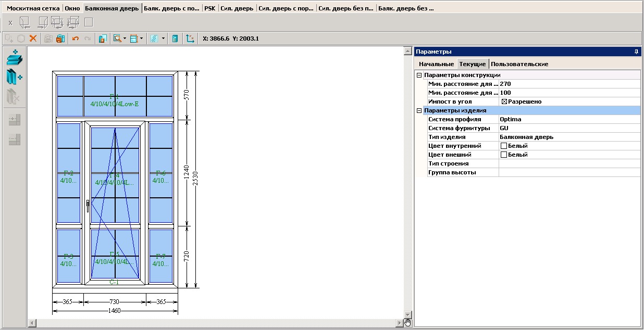Select the 1460 total width dimension

(x=115, y=311)
